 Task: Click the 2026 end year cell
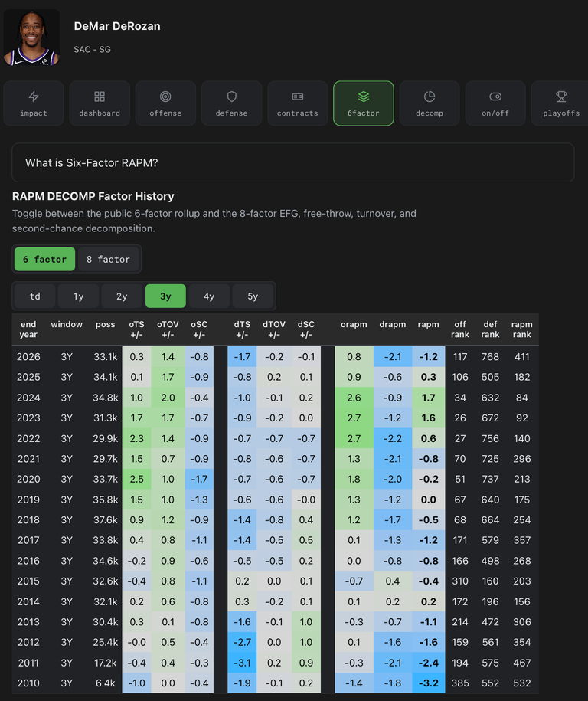tap(28, 357)
